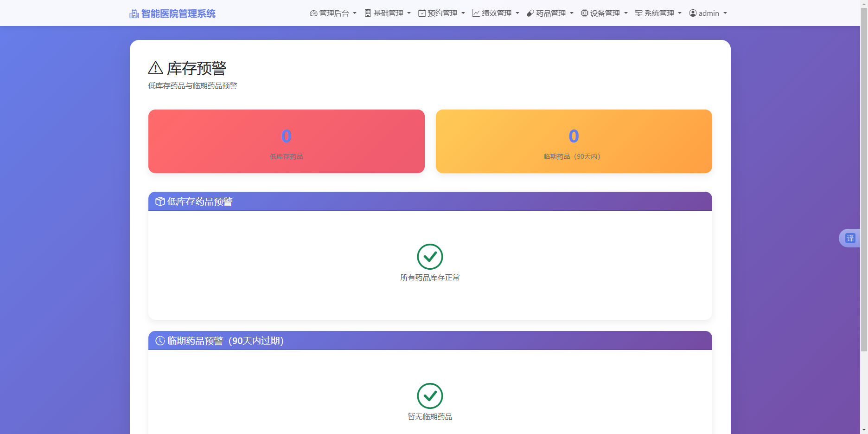Viewport: 868px width, 434px height.
Task: Click the yellow 临期药品（90天内）card
Action: click(x=574, y=141)
